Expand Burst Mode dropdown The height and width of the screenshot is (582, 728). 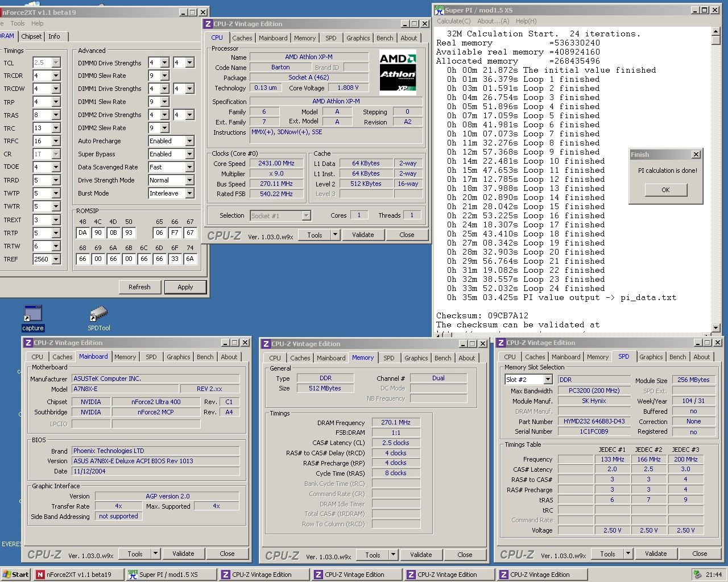tap(189, 193)
